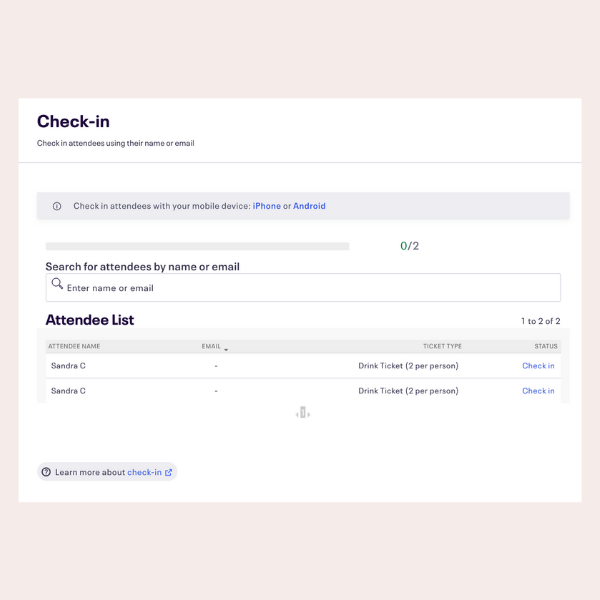This screenshot has width=600, height=600.
Task: Open the learn more check-in link
Action: coord(144,472)
